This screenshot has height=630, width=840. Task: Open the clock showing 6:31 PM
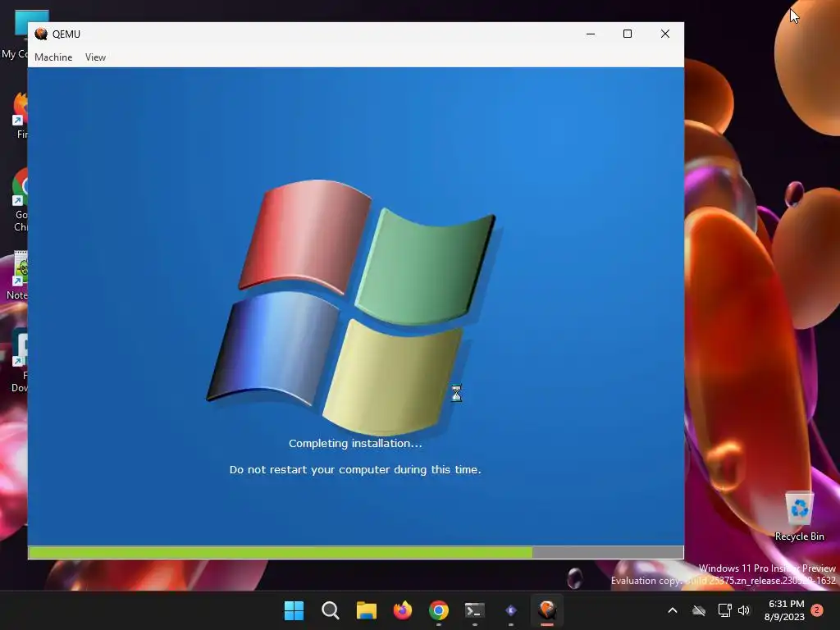pos(785,610)
